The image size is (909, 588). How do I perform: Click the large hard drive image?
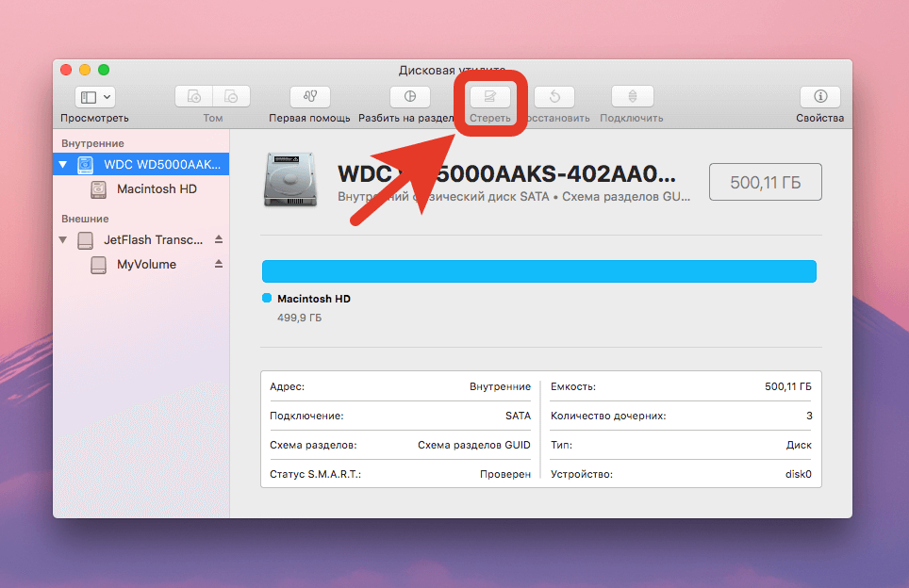[291, 180]
